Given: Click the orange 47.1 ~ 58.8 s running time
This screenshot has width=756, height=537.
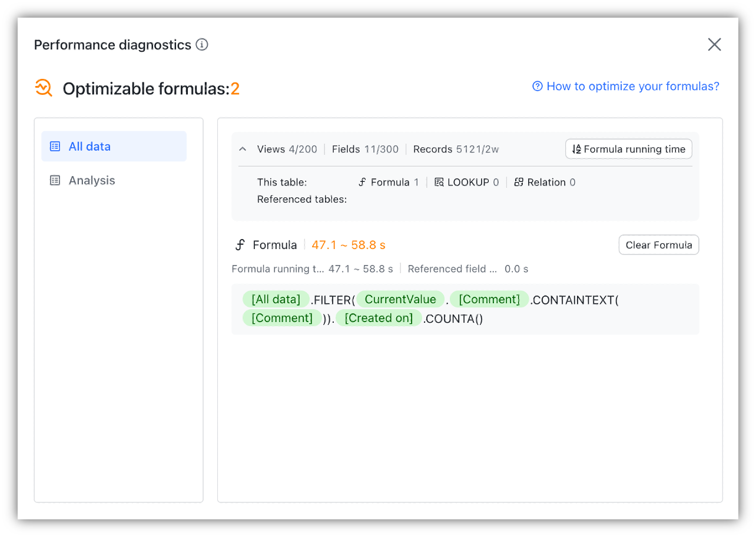Looking at the screenshot, I should (x=348, y=244).
